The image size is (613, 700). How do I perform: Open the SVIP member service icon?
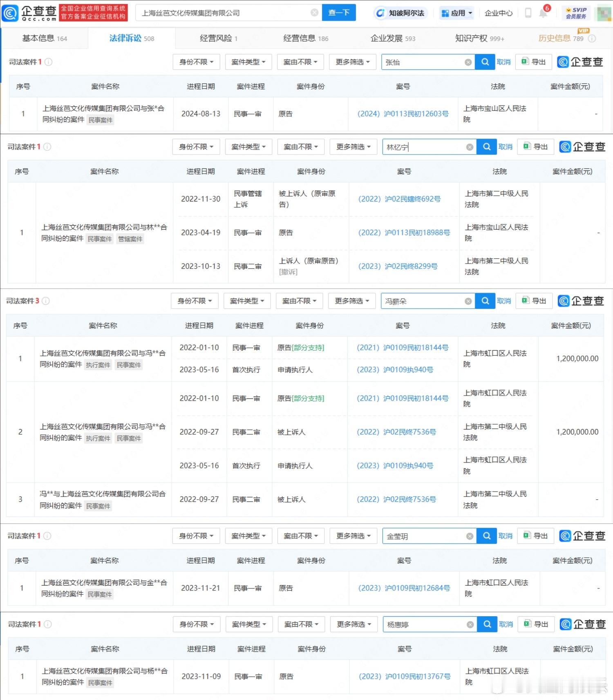(x=576, y=13)
